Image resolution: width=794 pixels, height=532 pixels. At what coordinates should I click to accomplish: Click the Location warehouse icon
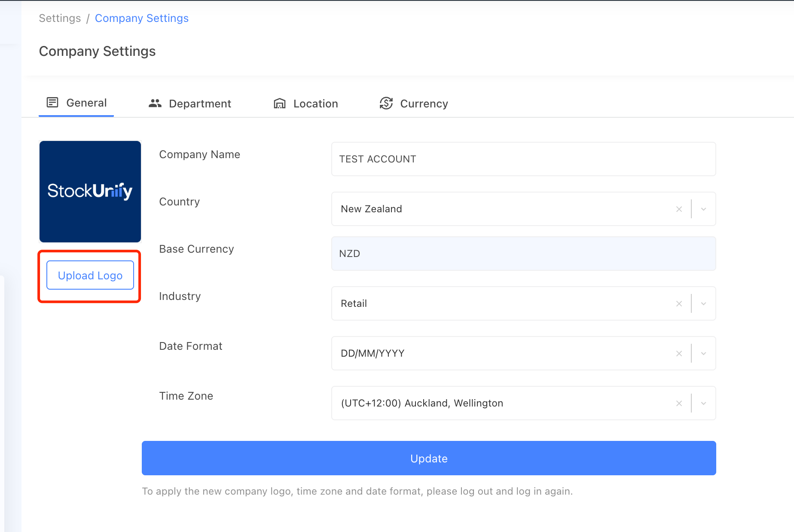point(280,103)
